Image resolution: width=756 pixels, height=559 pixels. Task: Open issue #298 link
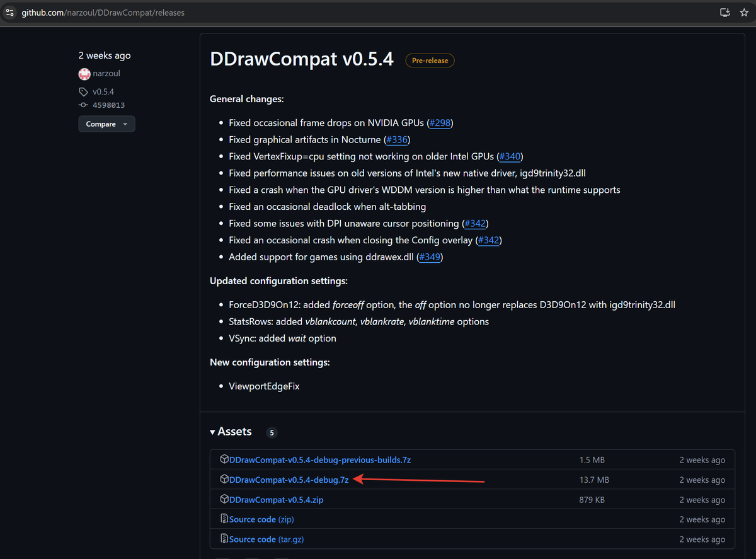tap(440, 123)
